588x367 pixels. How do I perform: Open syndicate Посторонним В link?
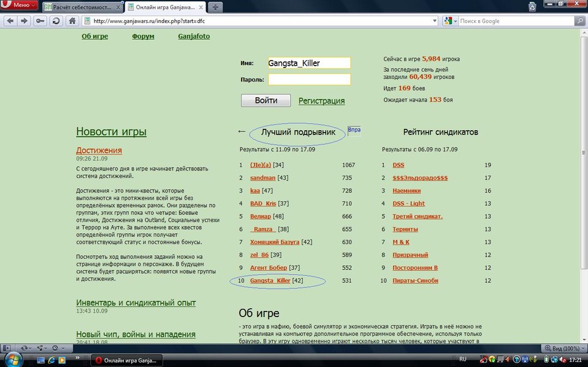[x=415, y=268]
